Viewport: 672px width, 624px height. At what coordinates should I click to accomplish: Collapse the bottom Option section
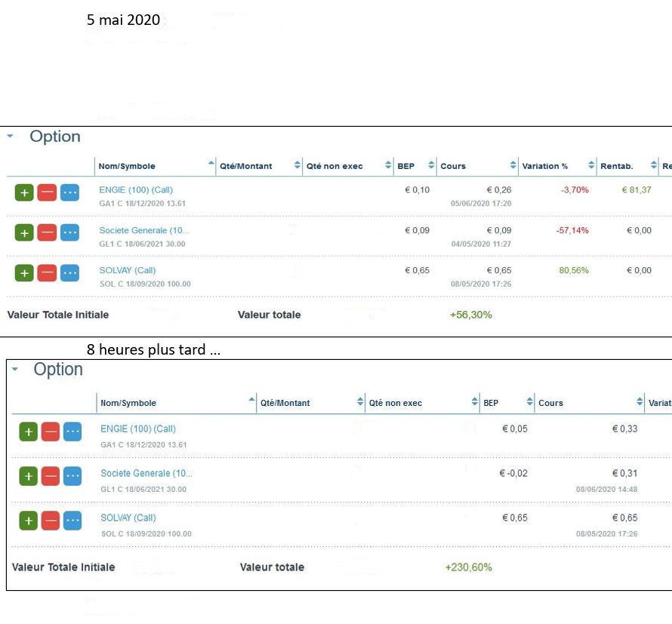[14, 370]
